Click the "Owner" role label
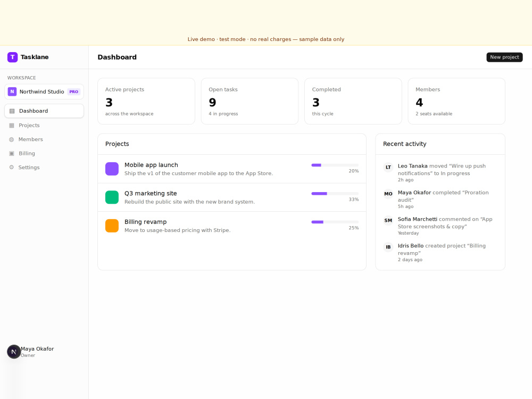 [28, 355]
